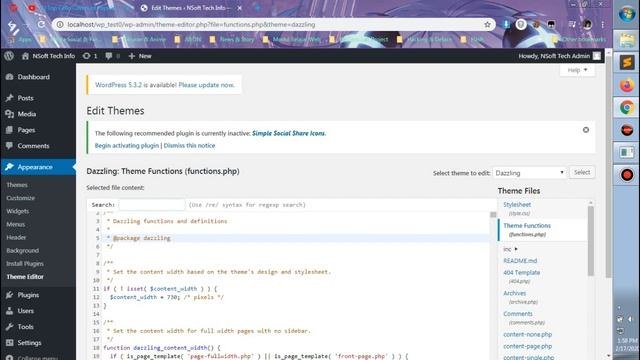Open the Simple Social Share Icons plugin link
This screenshot has width=640, height=360.
coord(289,133)
